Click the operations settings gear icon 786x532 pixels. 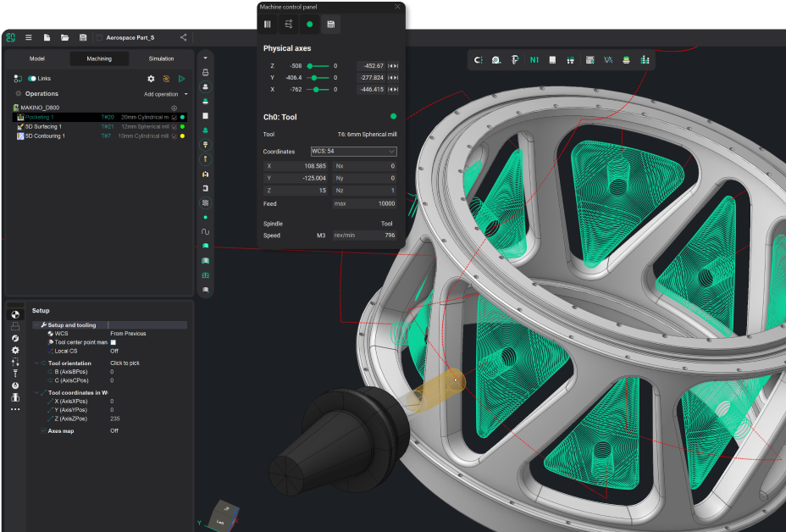[x=151, y=79]
